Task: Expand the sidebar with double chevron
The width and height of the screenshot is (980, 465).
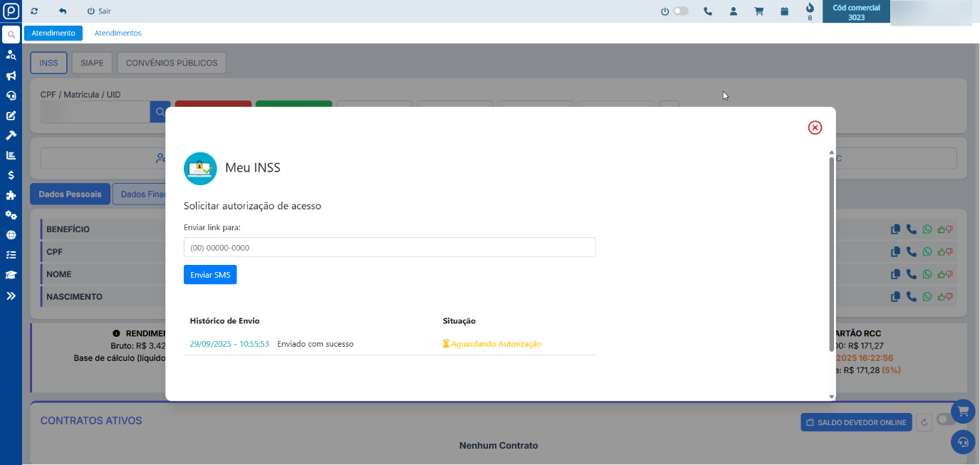Action: [x=11, y=296]
